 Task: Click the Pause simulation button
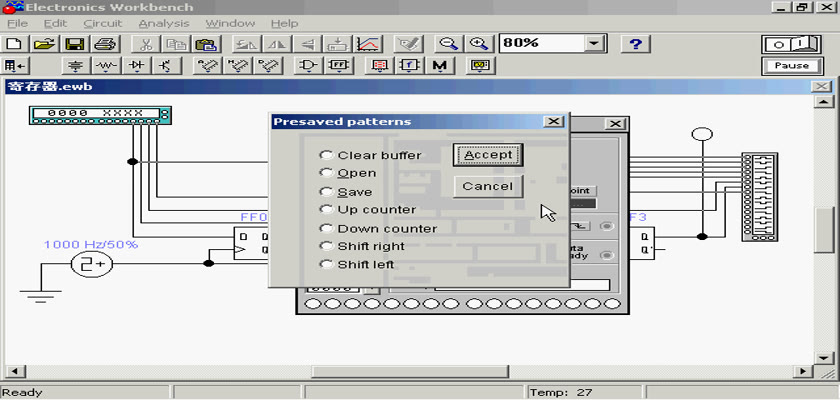[x=791, y=66]
